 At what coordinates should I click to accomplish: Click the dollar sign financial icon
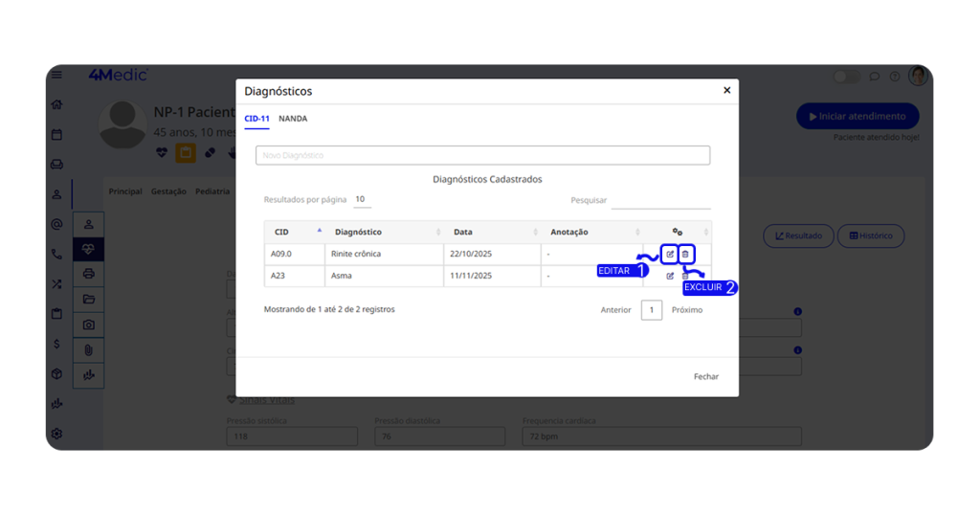(56, 344)
